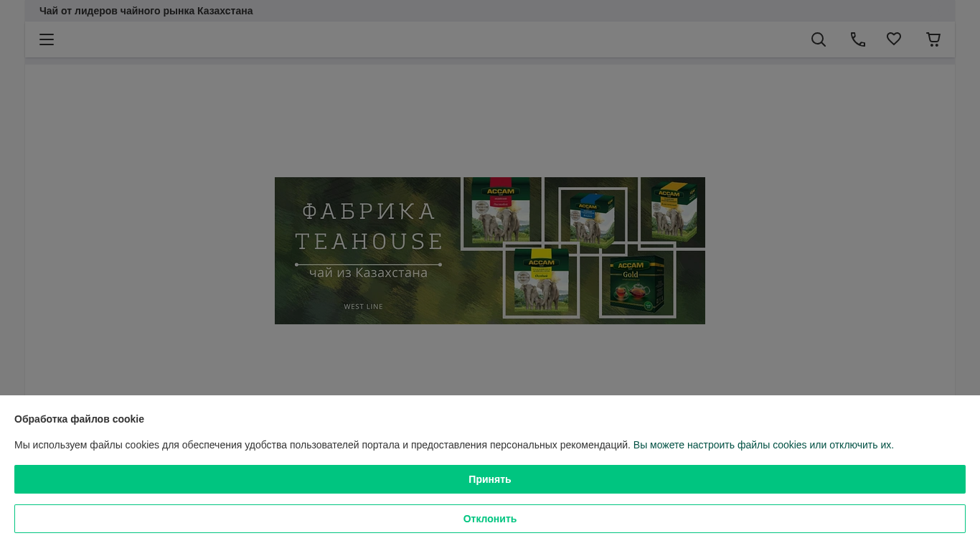The width and height of the screenshot is (980, 551).
Task: Follow the cookie settings link
Action: [763, 445]
